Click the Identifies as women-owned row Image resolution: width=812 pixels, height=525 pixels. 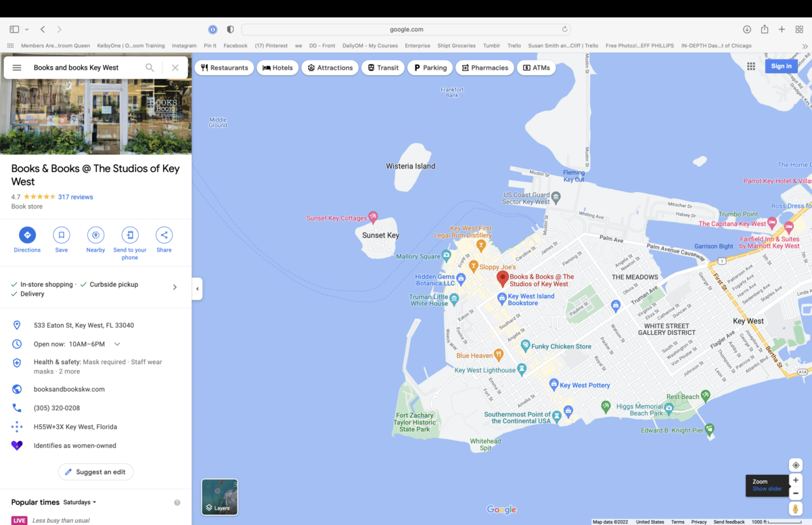pyautogui.click(x=96, y=446)
